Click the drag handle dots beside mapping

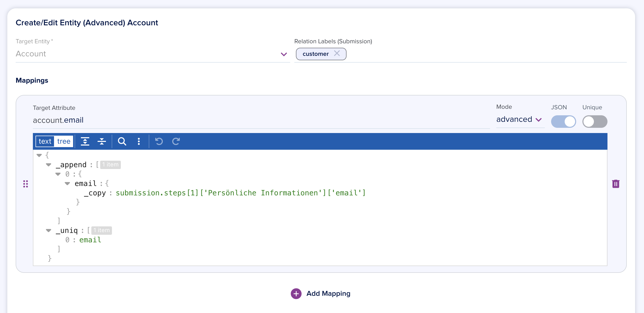(26, 184)
